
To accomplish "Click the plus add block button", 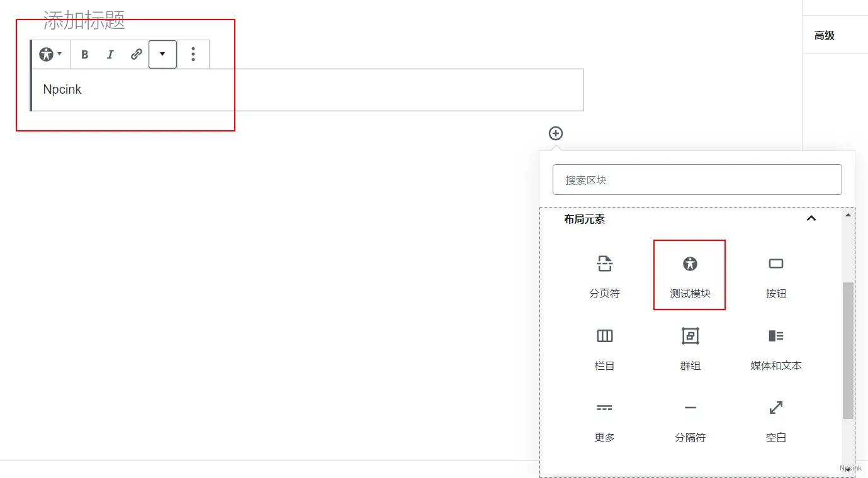I will tap(556, 133).
